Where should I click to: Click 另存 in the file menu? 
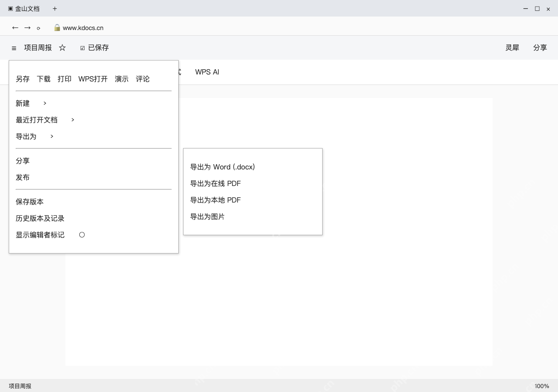(x=23, y=79)
